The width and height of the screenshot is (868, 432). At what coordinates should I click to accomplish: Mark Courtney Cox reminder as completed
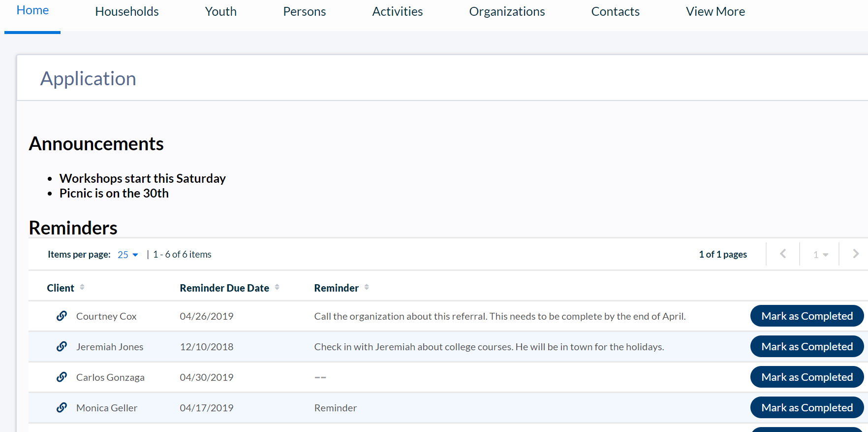[x=806, y=316]
